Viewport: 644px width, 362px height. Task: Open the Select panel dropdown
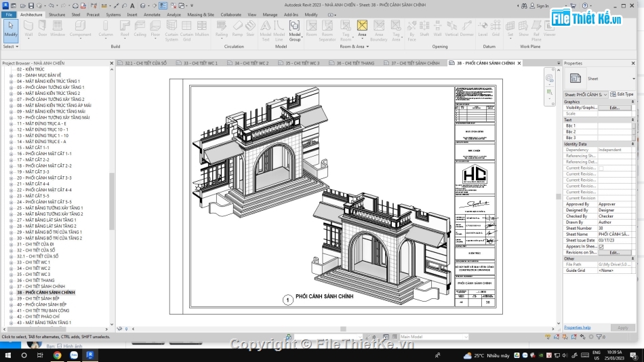coord(11,46)
